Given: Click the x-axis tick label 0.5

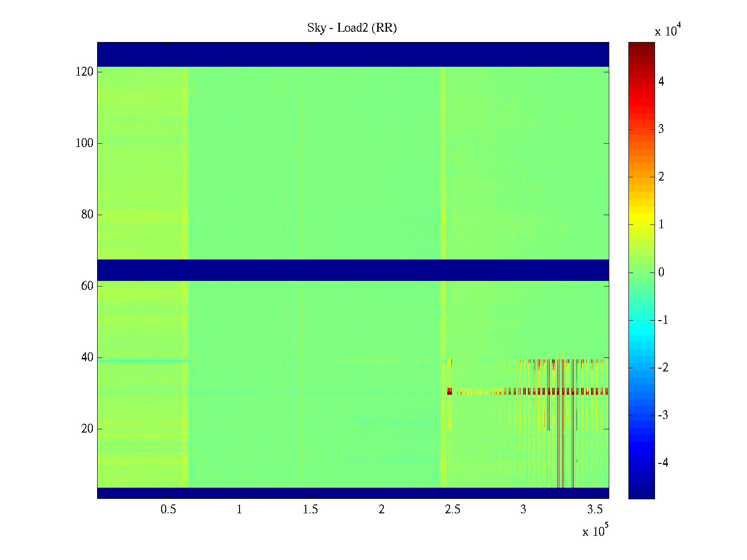Looking at the screenshot, I should pos(168,510).
